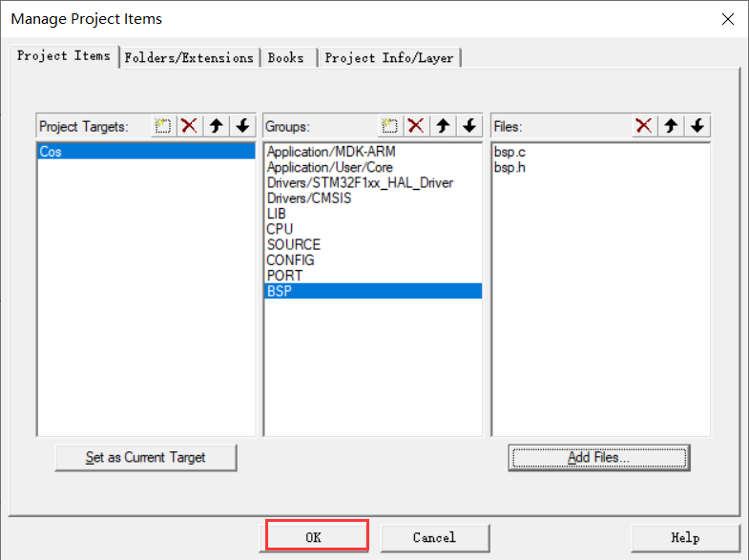
Task: Open the Folders/Extensions tab
Action: (x=189, y=58)
